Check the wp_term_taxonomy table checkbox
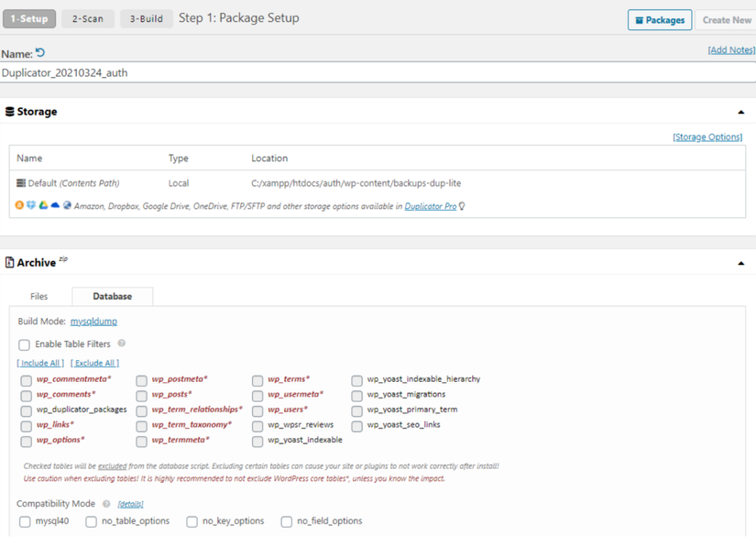 (x=141, y=426)
